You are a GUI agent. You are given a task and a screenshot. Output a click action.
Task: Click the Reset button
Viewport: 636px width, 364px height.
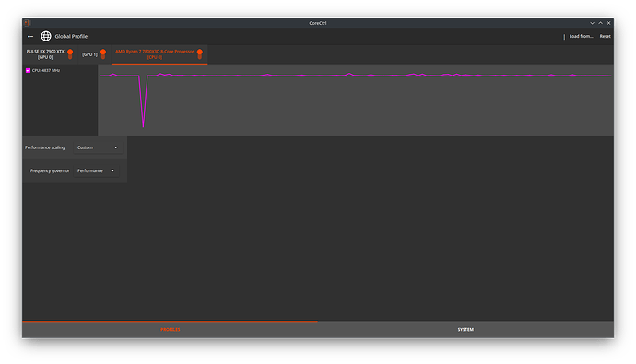(606, 36)
